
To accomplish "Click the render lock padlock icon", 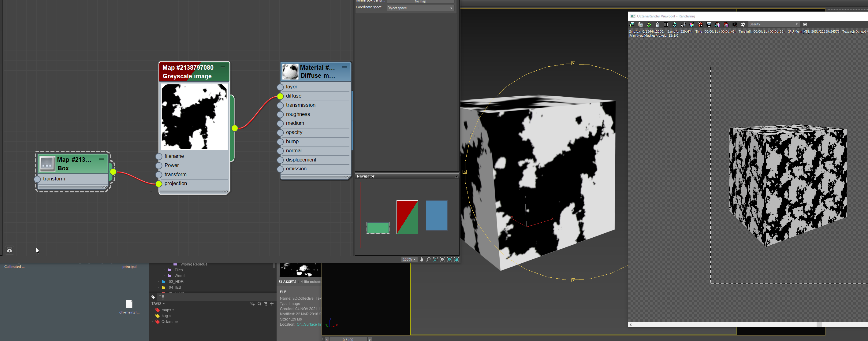I will click(x=658, y=24).
